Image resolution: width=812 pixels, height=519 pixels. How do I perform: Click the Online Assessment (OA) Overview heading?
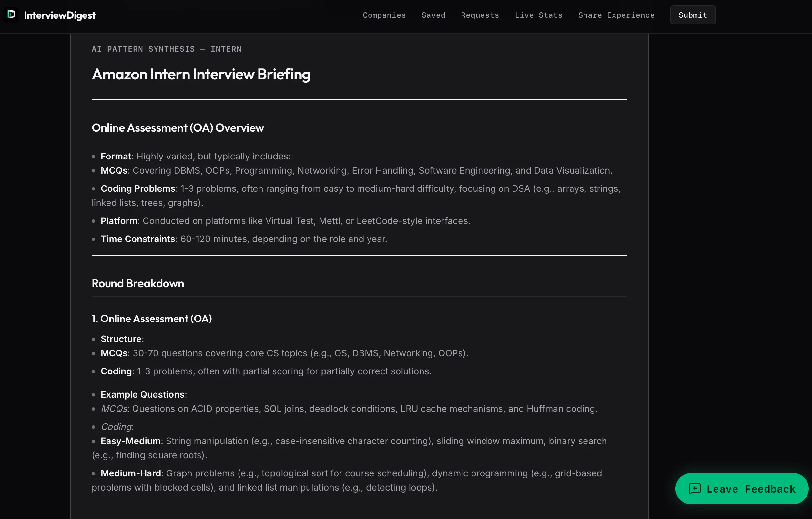pos(178,128)
